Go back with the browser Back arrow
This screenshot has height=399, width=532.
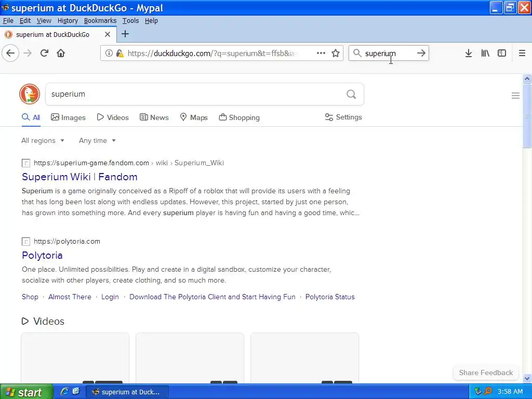click(x=10, y=54)
